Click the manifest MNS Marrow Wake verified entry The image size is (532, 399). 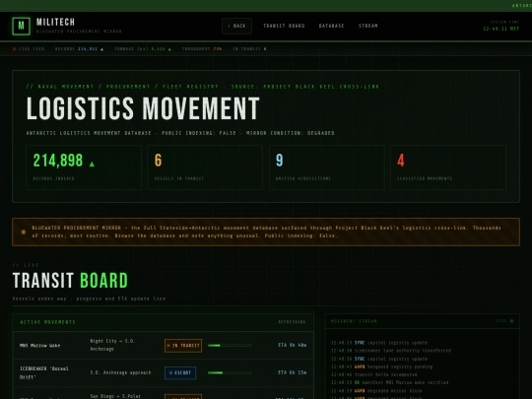click(x=390, y=382)
